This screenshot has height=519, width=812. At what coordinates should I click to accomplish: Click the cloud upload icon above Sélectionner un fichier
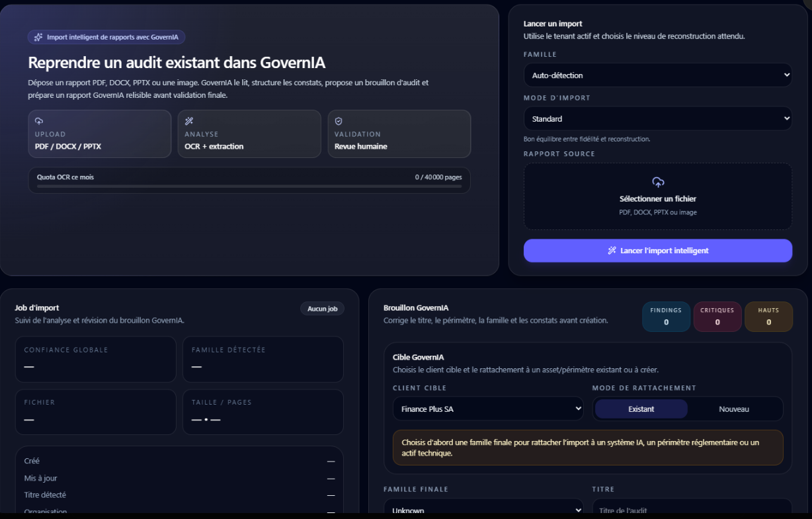pyautogui.click(x=658, y=182)
